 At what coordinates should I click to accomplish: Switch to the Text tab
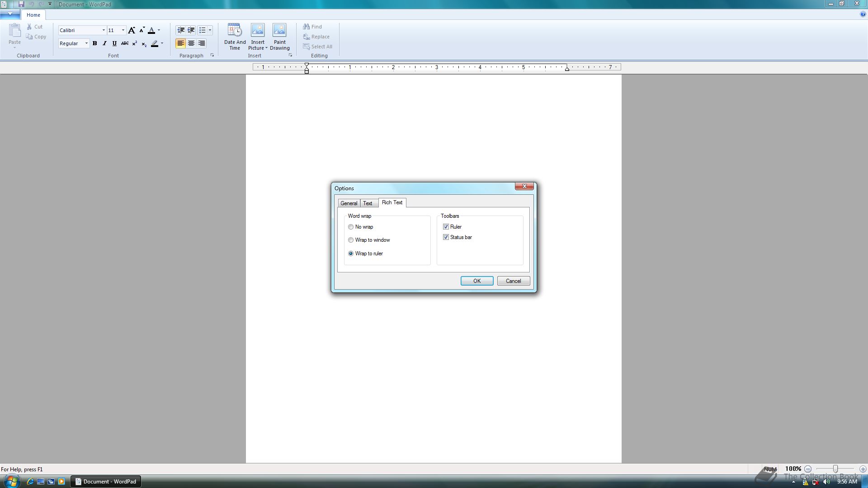[x=368, y=203]
